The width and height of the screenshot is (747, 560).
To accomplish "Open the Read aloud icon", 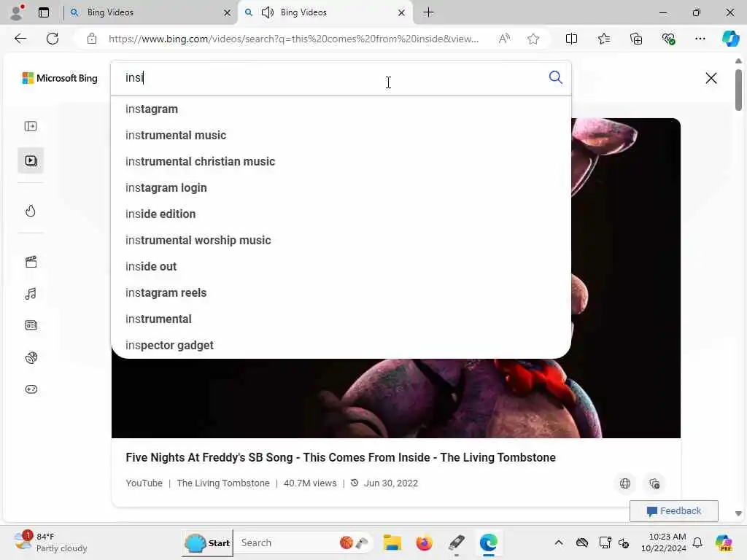I will [504, 39].
